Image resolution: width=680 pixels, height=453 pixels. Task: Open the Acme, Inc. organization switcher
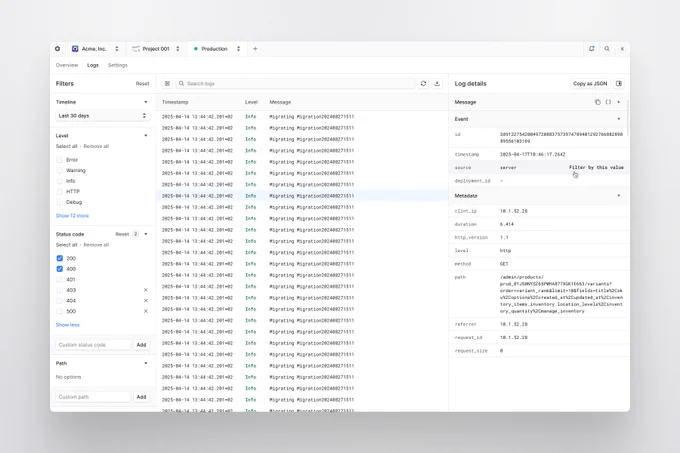click(x=117, y=49)
